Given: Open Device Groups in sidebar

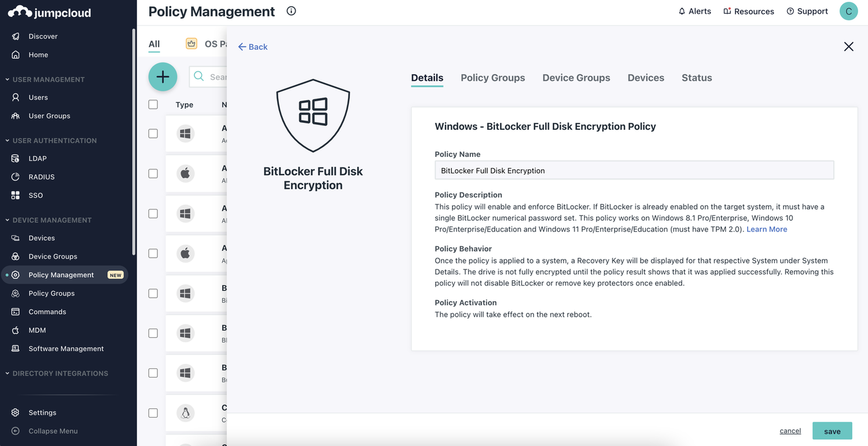Looking at the screenshot, I should 53,257.
